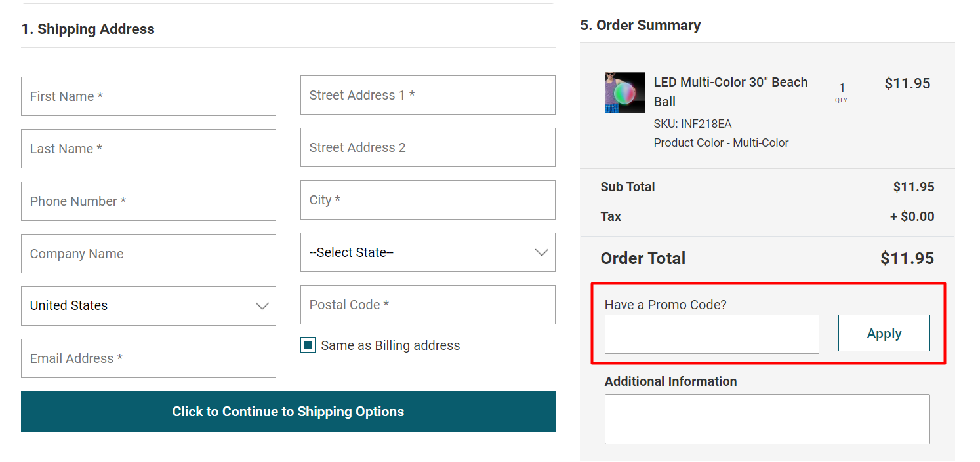Select the Company Name input

click(148, 254)
